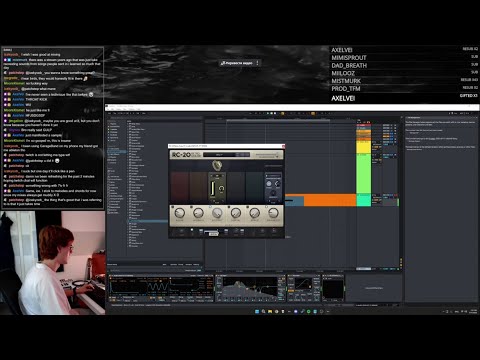Select the bright green track header
This screenshot has width=480, height=360.
364,173
